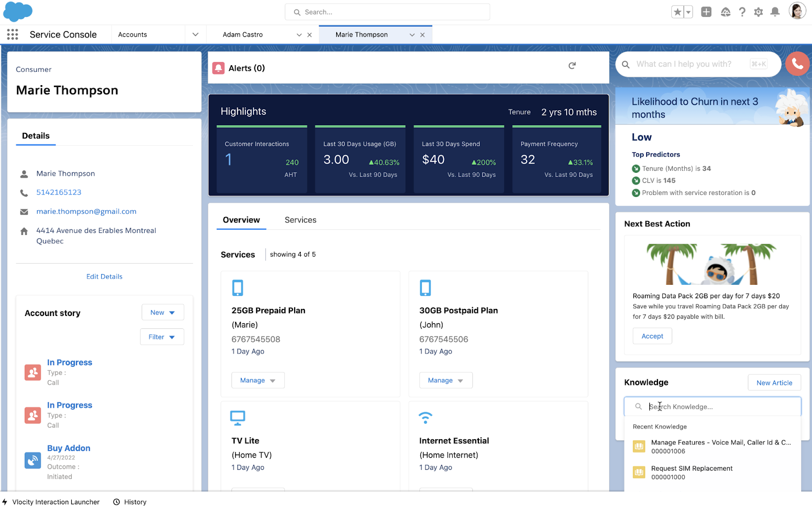Click the global Search field
Viewport: 812px width, 511px height.
click(x=388, y=12)
